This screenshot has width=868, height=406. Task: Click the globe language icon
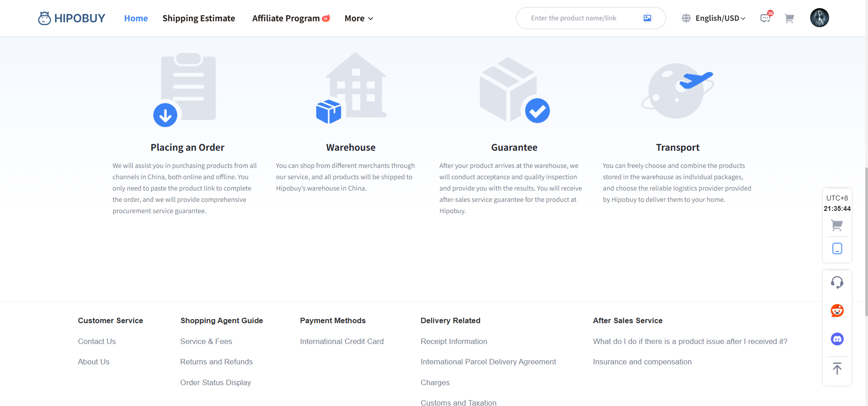[x=686, y=18]
